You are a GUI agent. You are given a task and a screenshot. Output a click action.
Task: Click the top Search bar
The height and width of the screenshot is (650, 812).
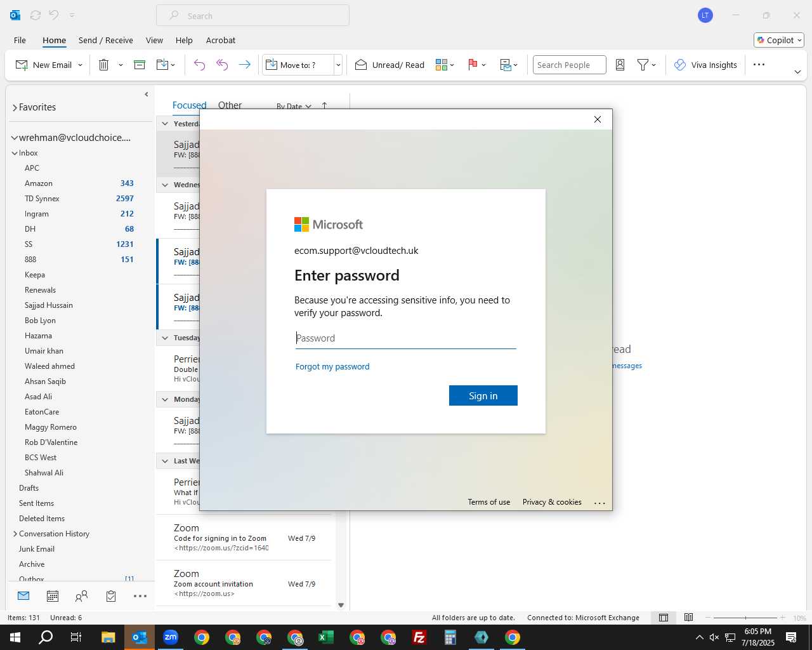[x=252, y=15]
